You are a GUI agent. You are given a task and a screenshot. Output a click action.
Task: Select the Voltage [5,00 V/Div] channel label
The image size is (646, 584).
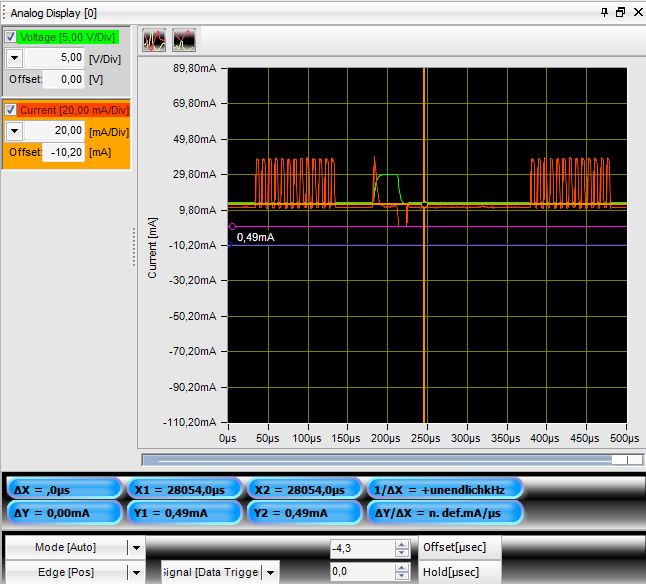68,37
